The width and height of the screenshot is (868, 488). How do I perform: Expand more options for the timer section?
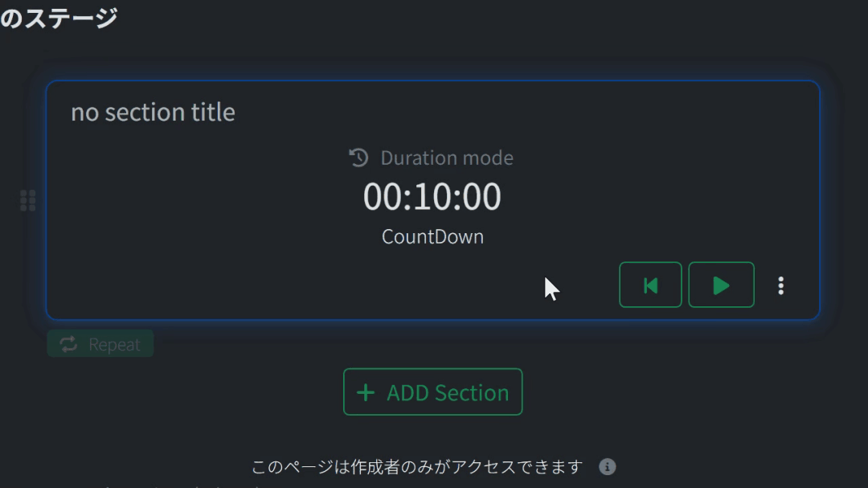pos(780,285)
